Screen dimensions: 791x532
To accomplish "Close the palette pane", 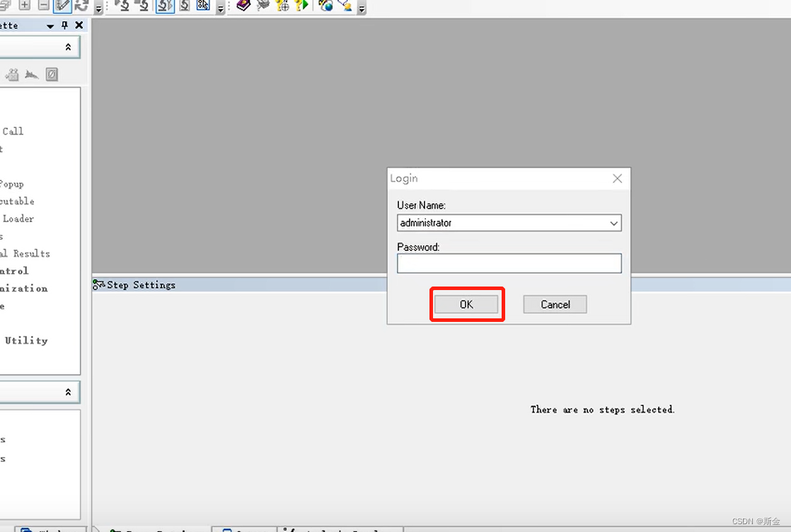I will tap(79, 25).
